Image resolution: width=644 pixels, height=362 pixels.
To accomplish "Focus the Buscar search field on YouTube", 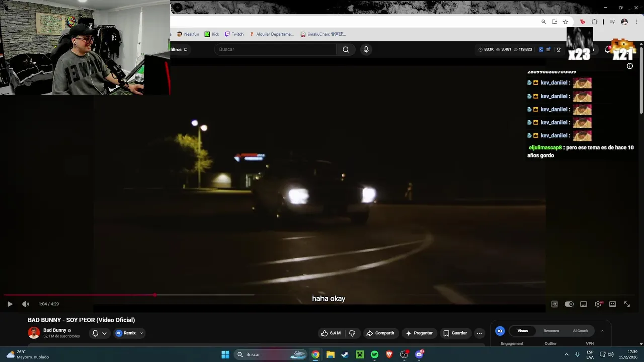I will pyautogui.click(x=275, y=49).
